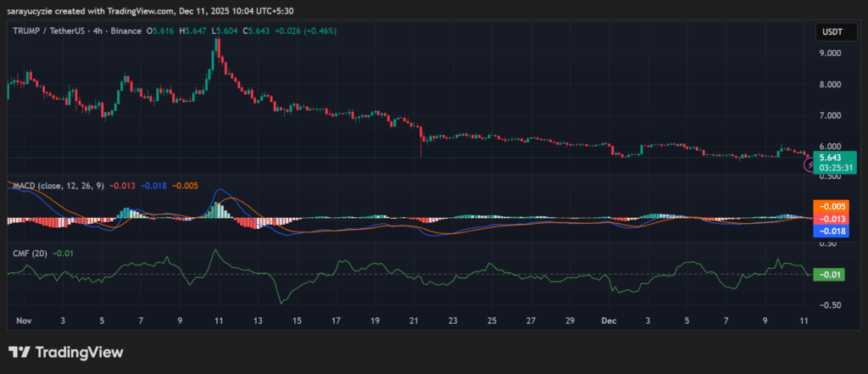This screenshot has width=868, height=374.
Task: Click the orange -0.005 MACD signal label
Action: 830,206
